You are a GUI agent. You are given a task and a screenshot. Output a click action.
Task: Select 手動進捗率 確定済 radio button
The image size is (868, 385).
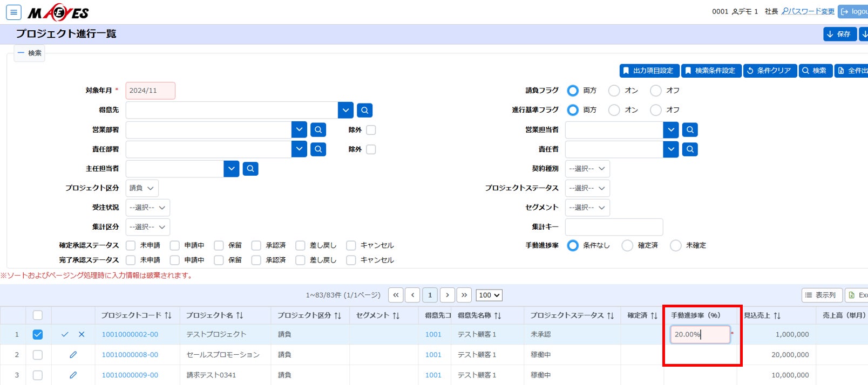click(627, 245)
